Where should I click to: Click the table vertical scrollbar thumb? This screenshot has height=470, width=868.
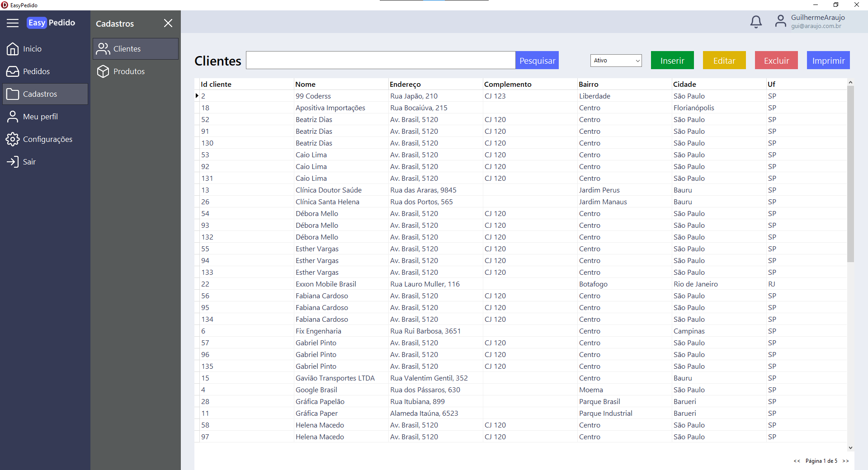pyautogui.click(x=850, y=174)
